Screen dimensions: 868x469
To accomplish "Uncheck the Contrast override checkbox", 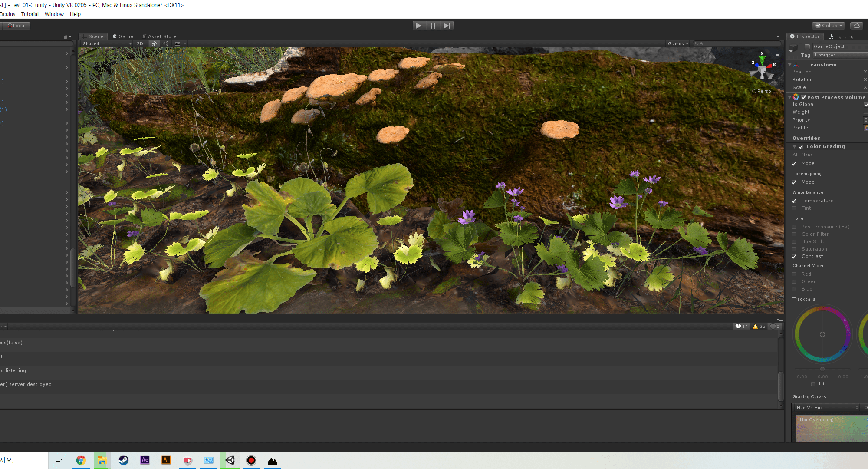I will (794, 257).
